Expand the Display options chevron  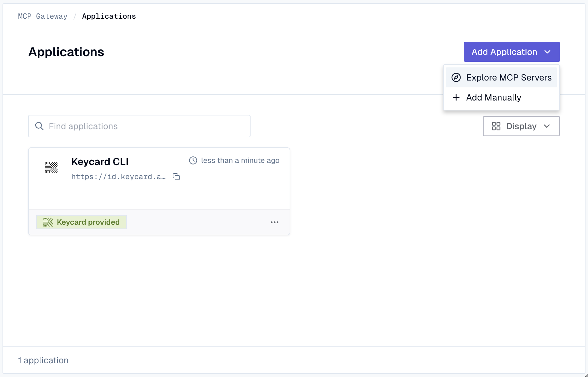click(547, 126)
